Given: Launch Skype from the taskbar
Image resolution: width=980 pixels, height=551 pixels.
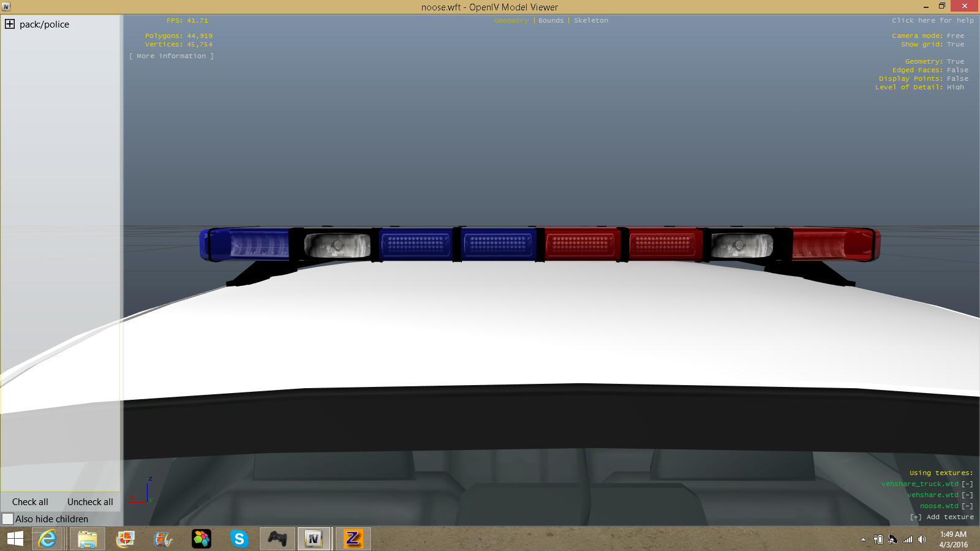Looking at the screenshot, I should click(239, 539).
